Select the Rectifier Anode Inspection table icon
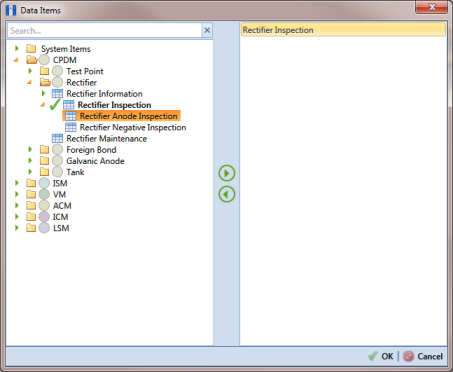 71,116
